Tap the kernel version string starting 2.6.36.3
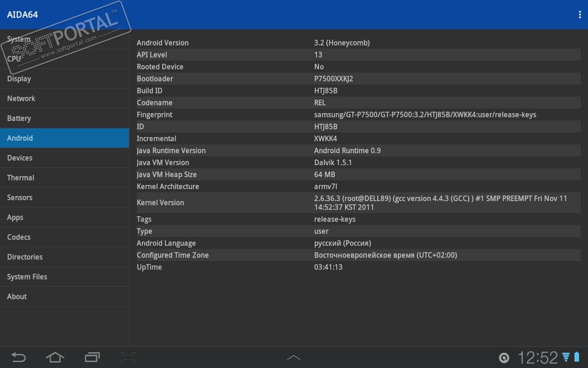 click(x=441, y=203)
